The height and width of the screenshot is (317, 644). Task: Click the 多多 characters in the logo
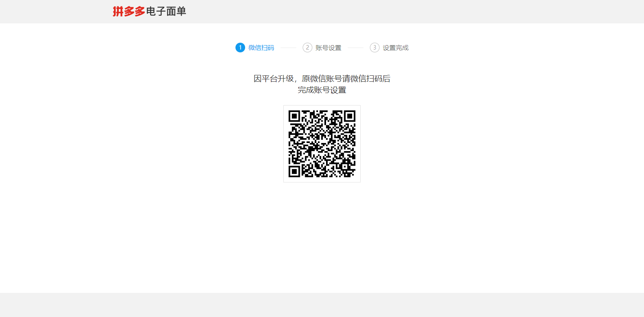(134, 11)
